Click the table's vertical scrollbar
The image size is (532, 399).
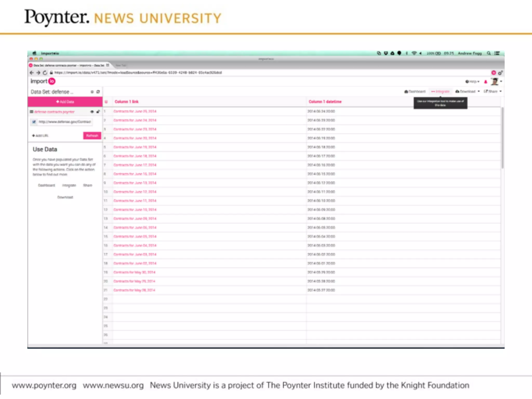point(502,138)
